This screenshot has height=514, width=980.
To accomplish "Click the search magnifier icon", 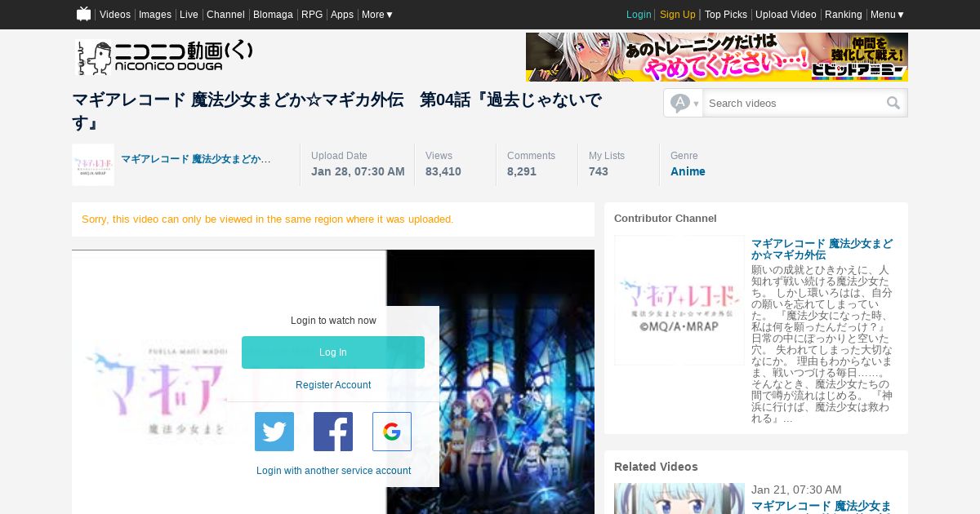I will coord(893,103).
